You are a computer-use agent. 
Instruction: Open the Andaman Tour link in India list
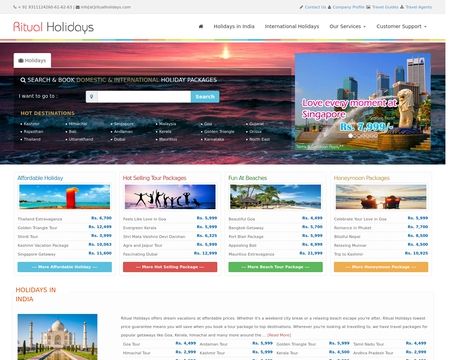[x=213, y=344]
